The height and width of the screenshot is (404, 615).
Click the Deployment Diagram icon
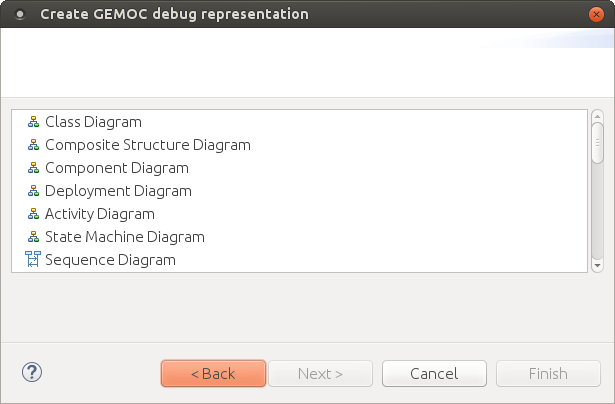33,191
